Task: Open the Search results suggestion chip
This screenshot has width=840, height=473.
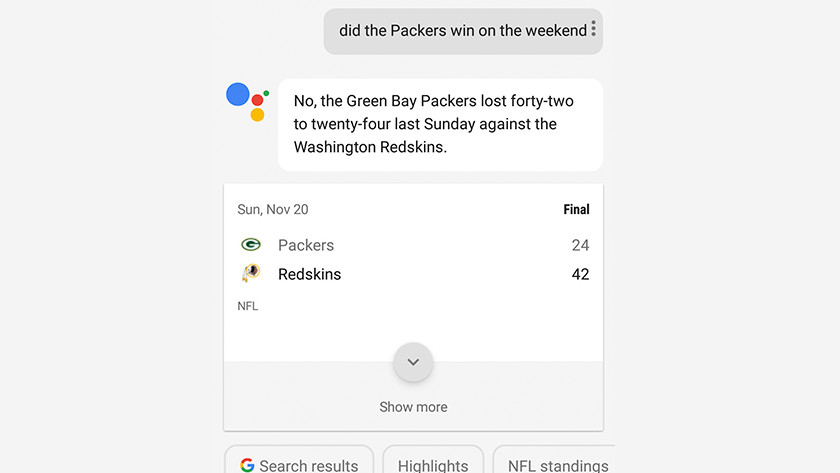Action: pos(299,464)
